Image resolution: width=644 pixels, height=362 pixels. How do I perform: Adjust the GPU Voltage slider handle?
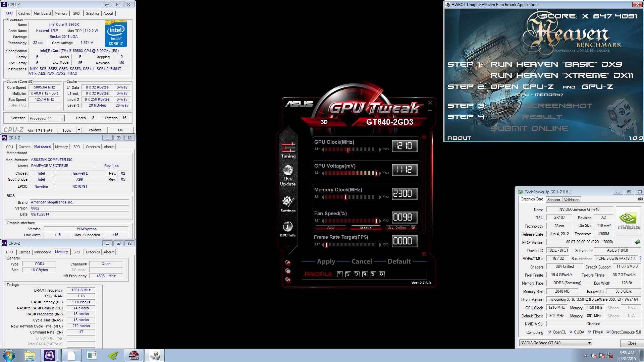click(377, 173)
